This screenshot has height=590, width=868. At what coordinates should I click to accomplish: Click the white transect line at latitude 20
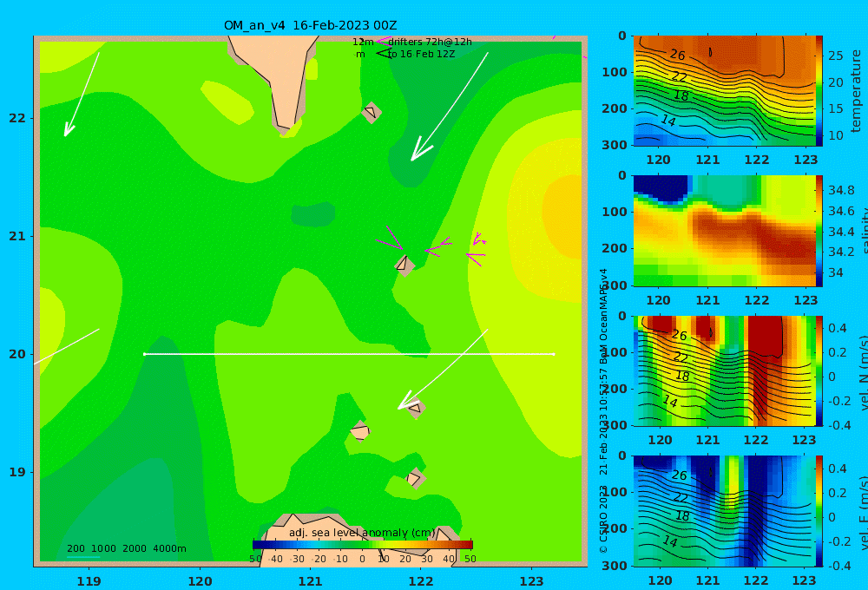pyautogui.click(x=349, y=354)
